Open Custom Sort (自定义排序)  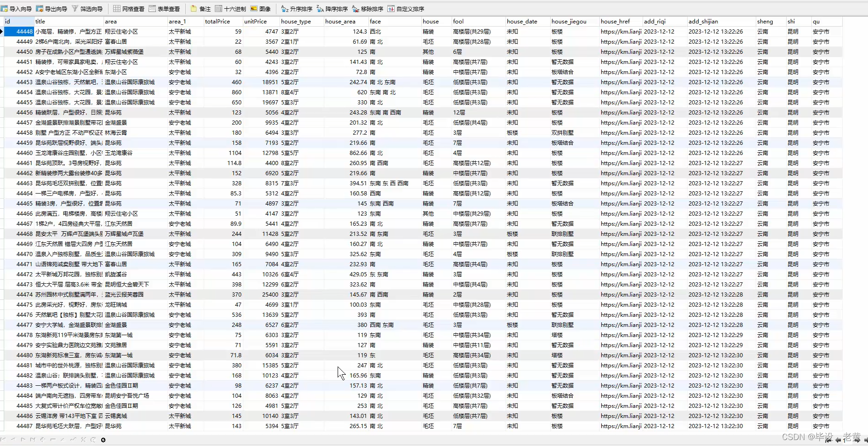pos(406,9)
